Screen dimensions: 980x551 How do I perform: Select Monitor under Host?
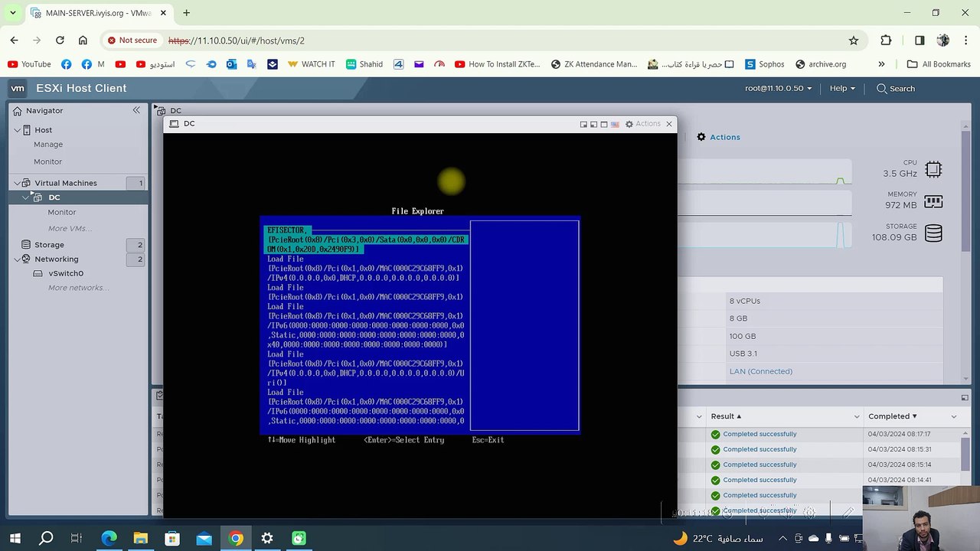click(47, 161)
